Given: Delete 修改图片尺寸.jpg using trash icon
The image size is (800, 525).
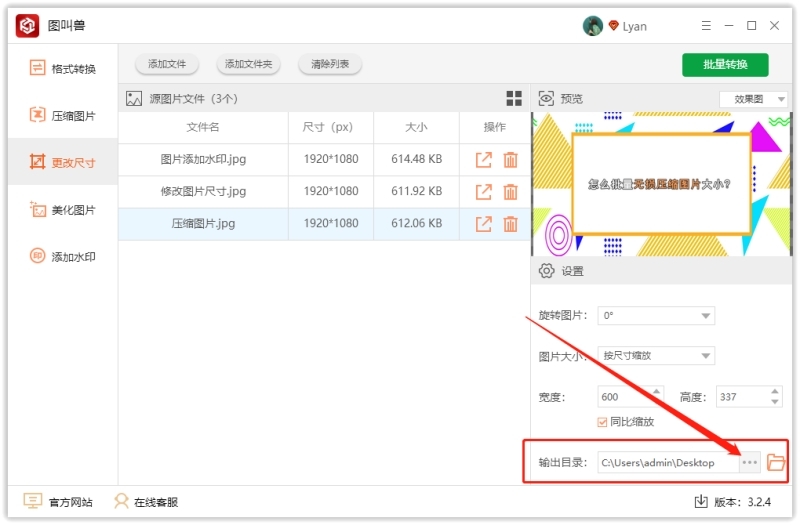Looking at the screenshot, I should click(x=510, y=192).
